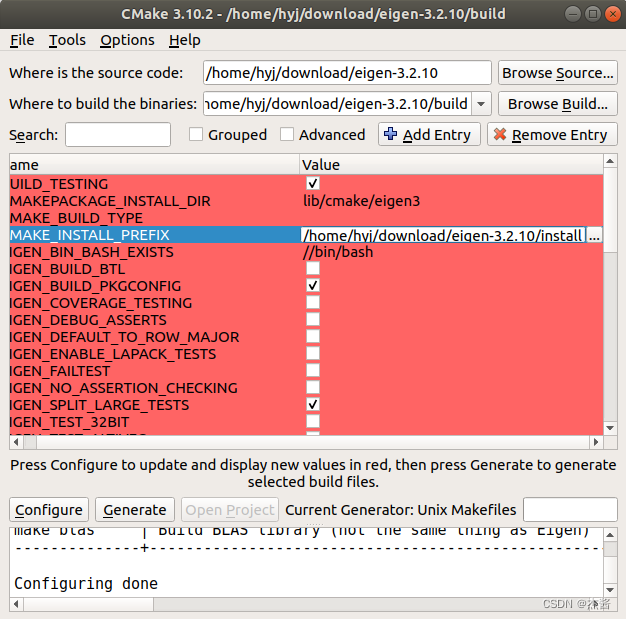The height and width of the screenshot is (619, 626).
Task: Enable the Advanced checkbox
Action: [287, 134]
